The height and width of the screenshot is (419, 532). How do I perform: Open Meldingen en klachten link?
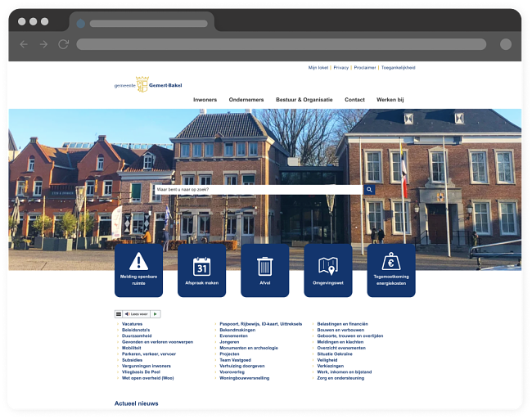click(x=340, y=342)
